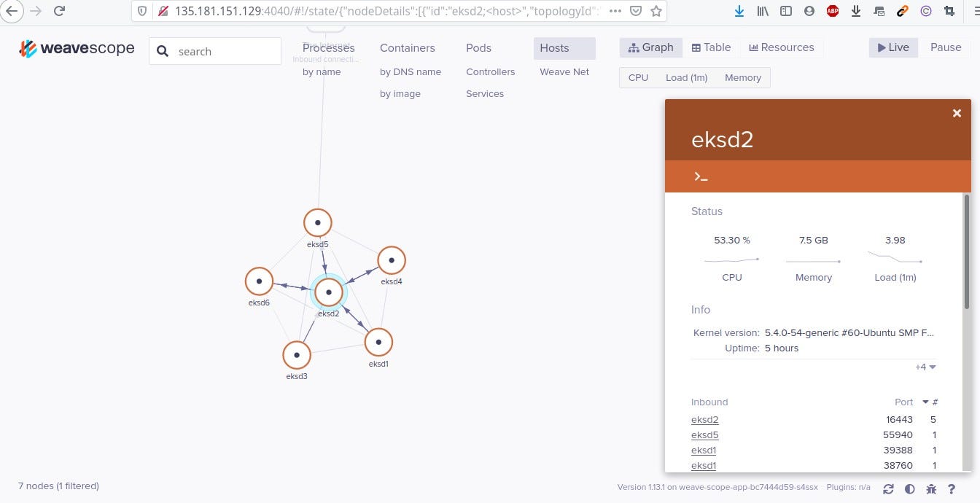Open eksd5 inbound connection link
980x503 pixels.
pos(704,435)
